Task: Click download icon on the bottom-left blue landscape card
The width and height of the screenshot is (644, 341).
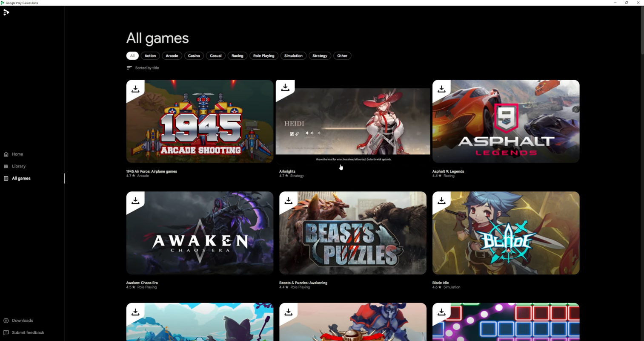Action: pyautogui.click(x=135, y=312)
